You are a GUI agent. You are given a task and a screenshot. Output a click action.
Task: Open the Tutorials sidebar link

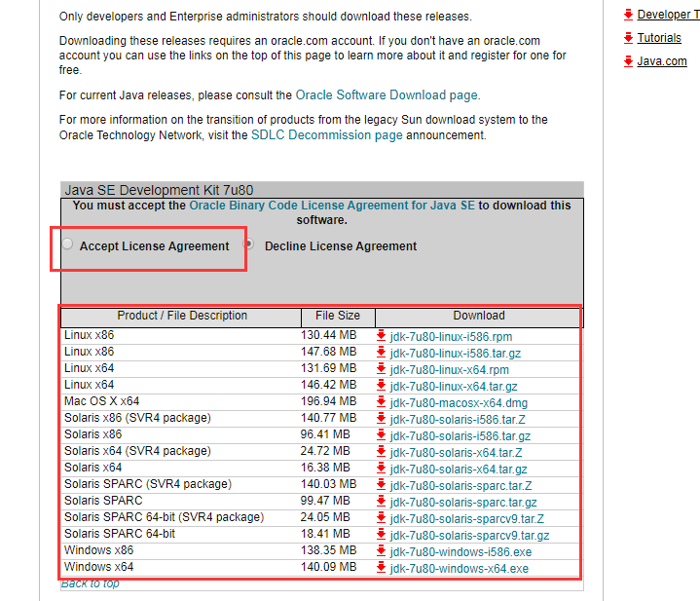[659, 38]
